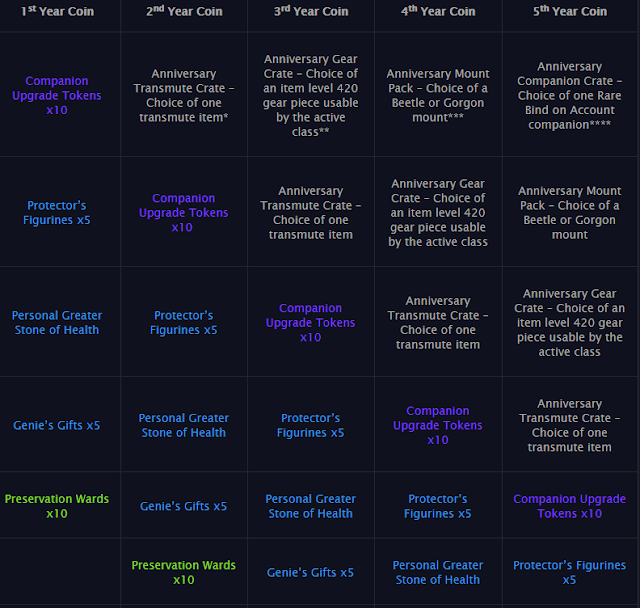Choose Companion Upgrade Tokens x10 in 3rd Year column

[x=311, y=323]
